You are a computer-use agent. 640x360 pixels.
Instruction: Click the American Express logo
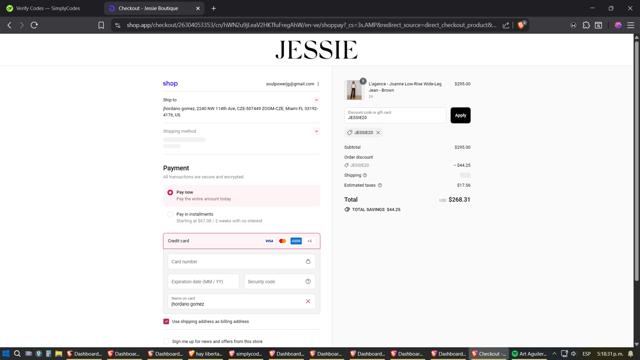[x=296, y=241]
